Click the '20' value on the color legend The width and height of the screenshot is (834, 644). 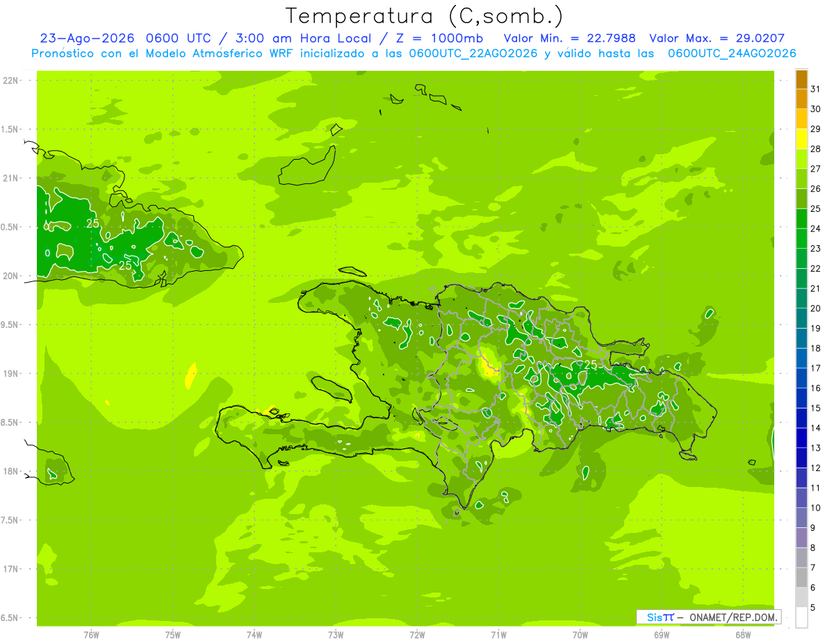[816, 308]
